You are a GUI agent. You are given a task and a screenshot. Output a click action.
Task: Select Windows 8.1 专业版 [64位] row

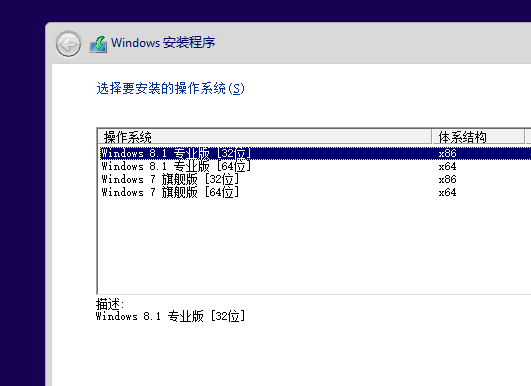pyautogui.click(x=315, y=166)
